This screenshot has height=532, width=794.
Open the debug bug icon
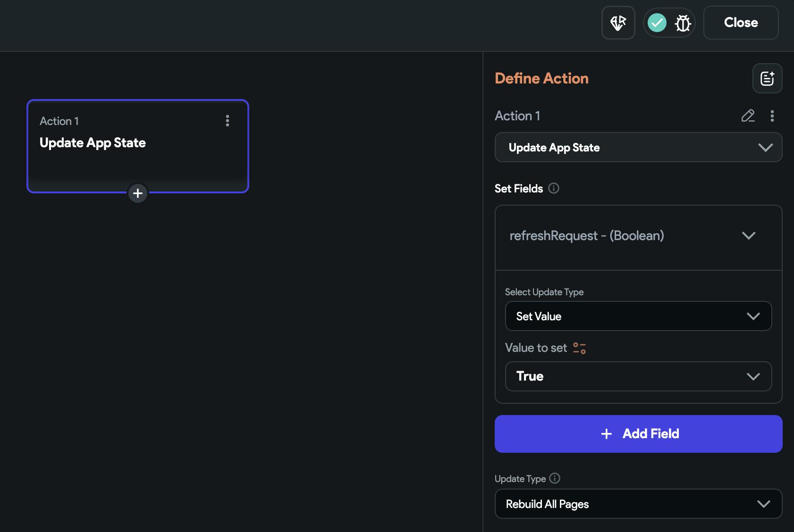pos(683,23)
